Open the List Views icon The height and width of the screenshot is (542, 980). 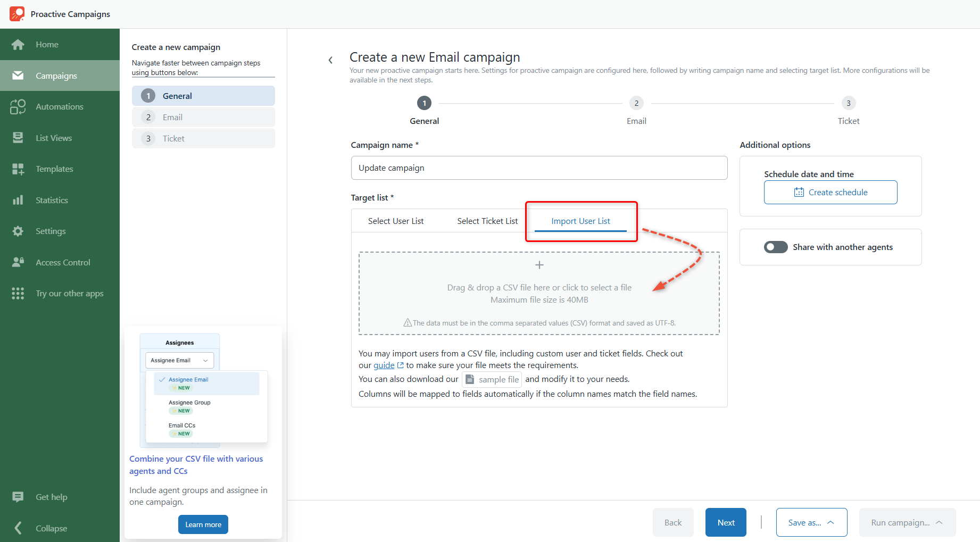[x=18, y=138]
